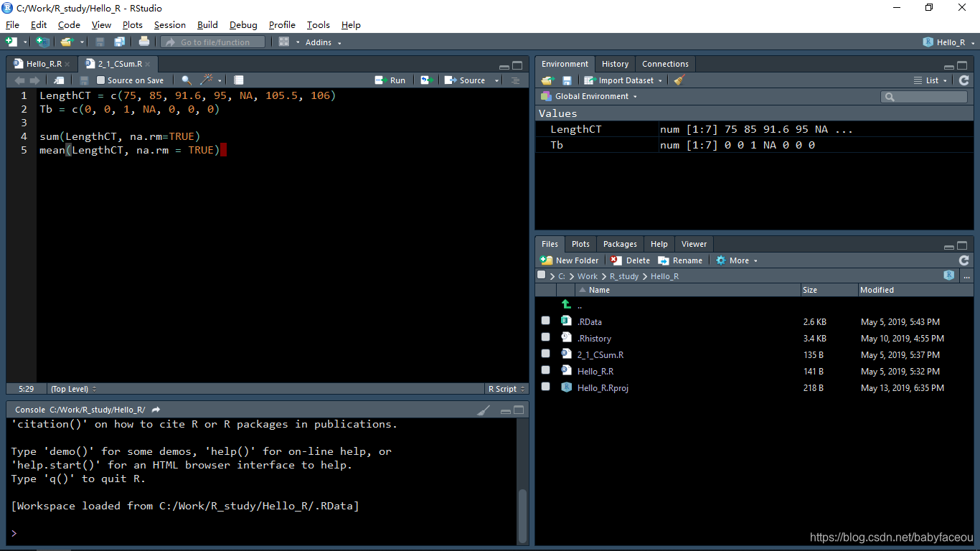This screenshot has width=980, height=551.
Task: Clear environment objects with broom icon
Action: click(x=679, y=80)
